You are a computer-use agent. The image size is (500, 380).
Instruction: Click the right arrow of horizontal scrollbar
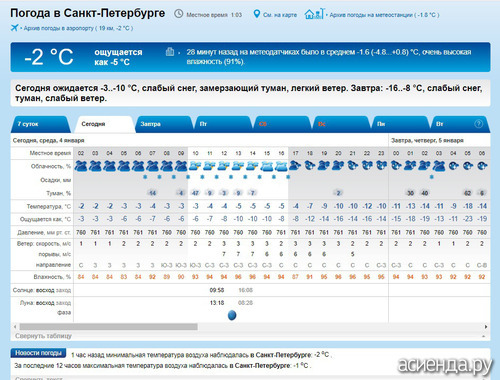coord(486,327)
